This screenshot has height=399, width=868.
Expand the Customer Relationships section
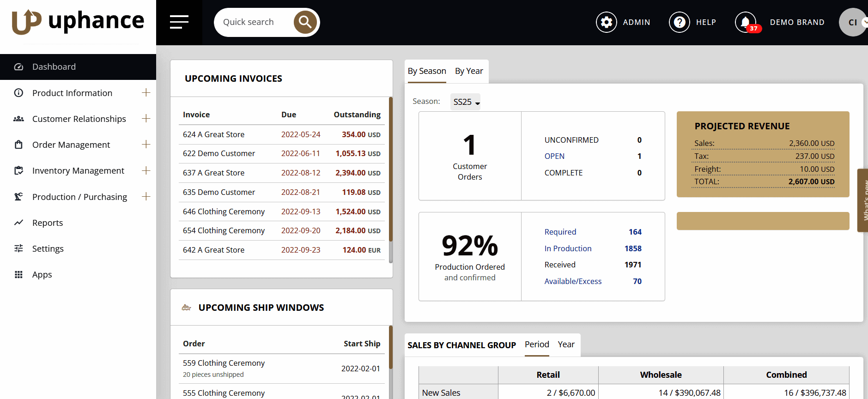coord(146,119)
